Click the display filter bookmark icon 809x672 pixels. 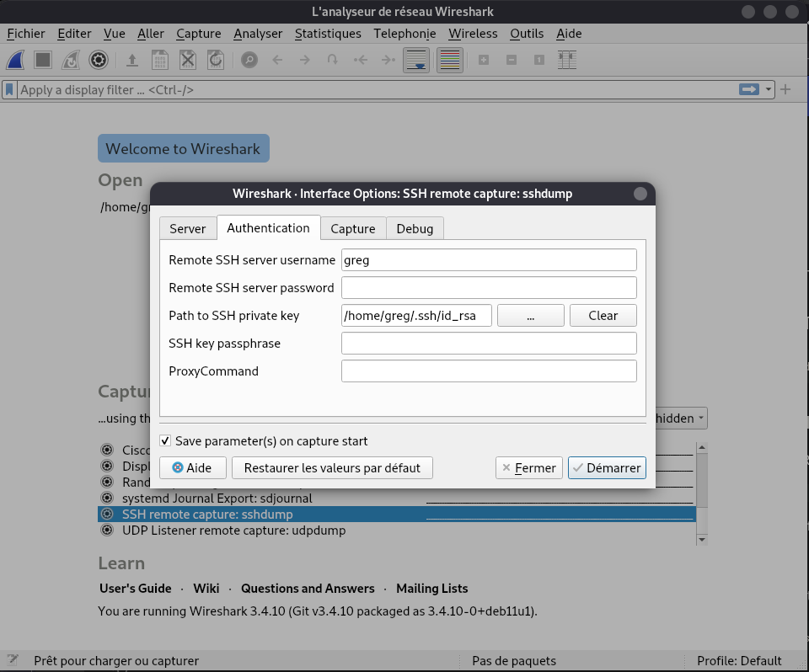pos(9,89)
